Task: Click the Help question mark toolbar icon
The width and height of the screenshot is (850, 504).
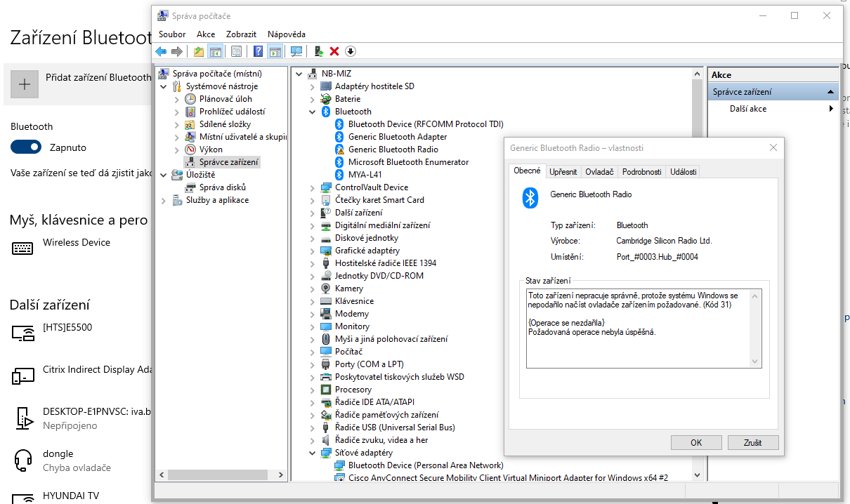Action: pyautogui.click(x=258, y=51)
